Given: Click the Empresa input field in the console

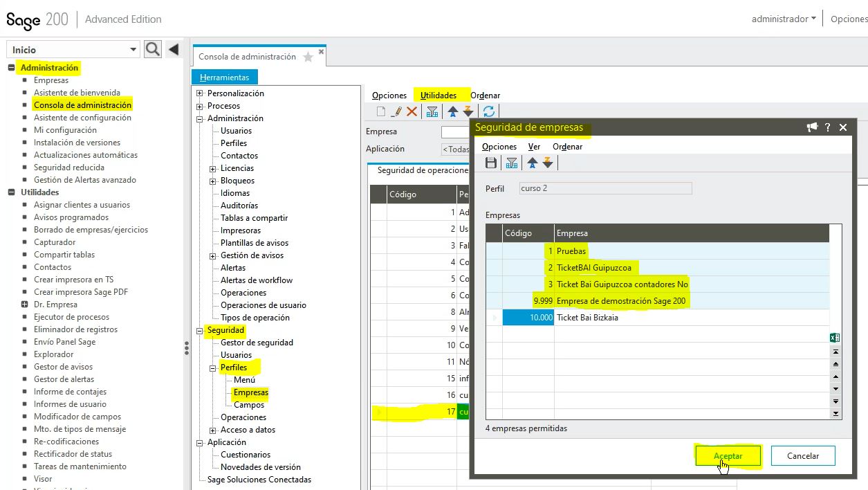Looking at the screenshot, I should pyautogui.click(x=455, y=131).
